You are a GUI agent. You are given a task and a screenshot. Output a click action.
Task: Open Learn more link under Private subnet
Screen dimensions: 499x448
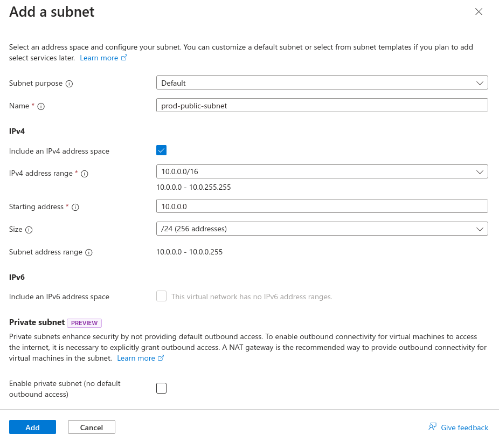[x=136, y=358]
